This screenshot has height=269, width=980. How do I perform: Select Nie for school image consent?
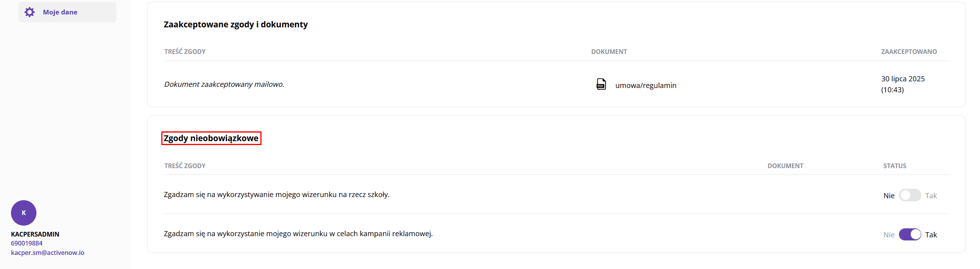coord(889,195)
